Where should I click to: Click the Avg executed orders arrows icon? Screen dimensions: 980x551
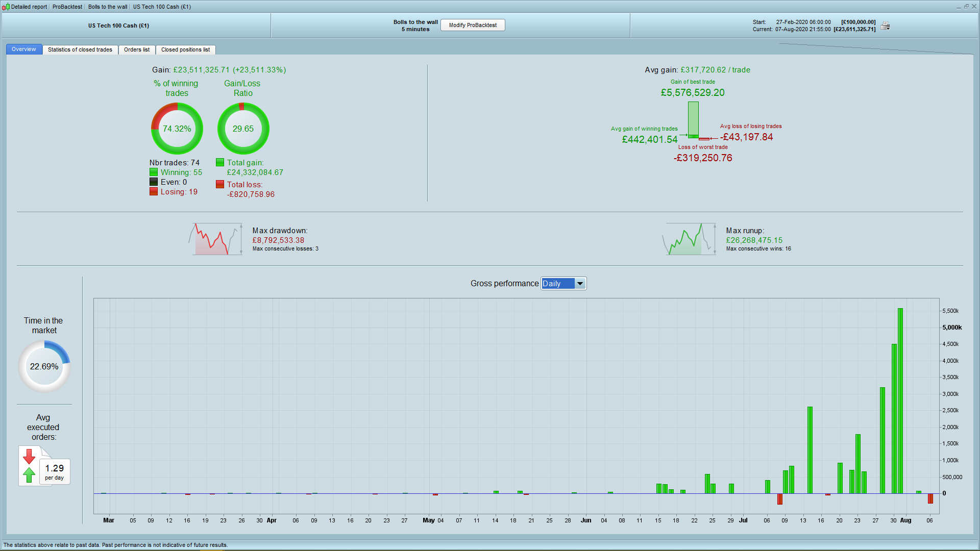point(29,466)
